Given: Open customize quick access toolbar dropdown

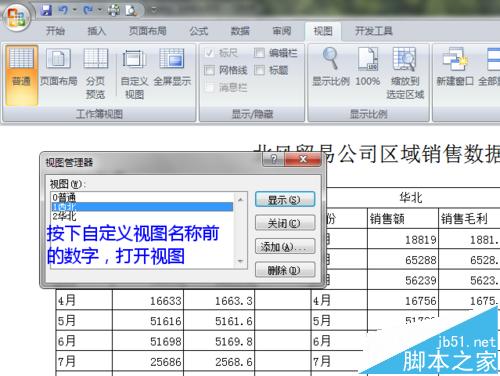Looking at the screenshot, I should point(154,10).
